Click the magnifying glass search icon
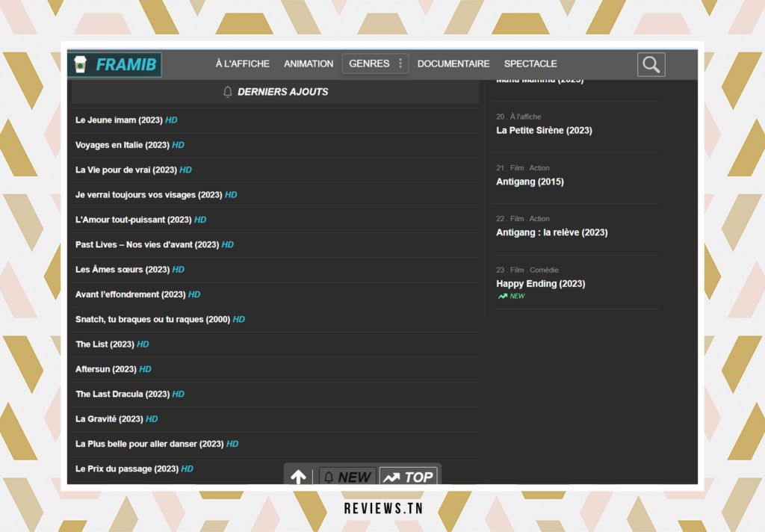765x532 pixels. pos(651,65)
